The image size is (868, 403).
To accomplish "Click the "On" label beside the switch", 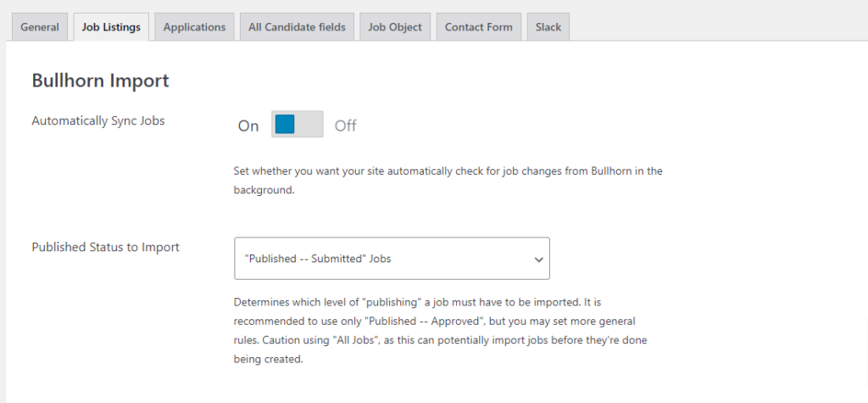I will tap(248, 126).
